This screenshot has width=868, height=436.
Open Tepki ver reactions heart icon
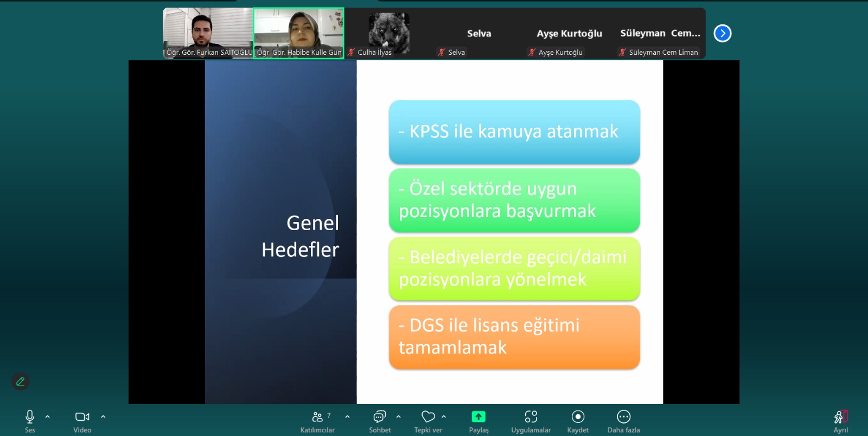428,417
